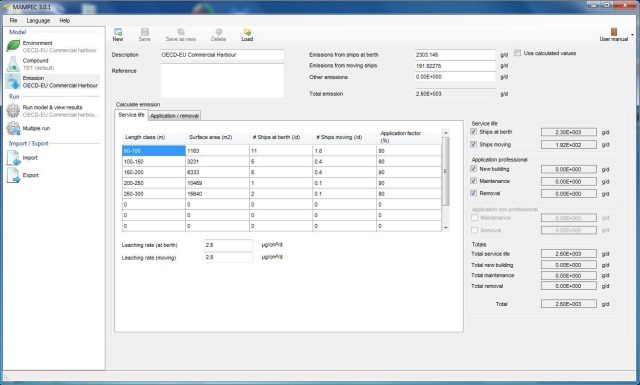Expand the User manual dropdown arrow

pos(633,35)
